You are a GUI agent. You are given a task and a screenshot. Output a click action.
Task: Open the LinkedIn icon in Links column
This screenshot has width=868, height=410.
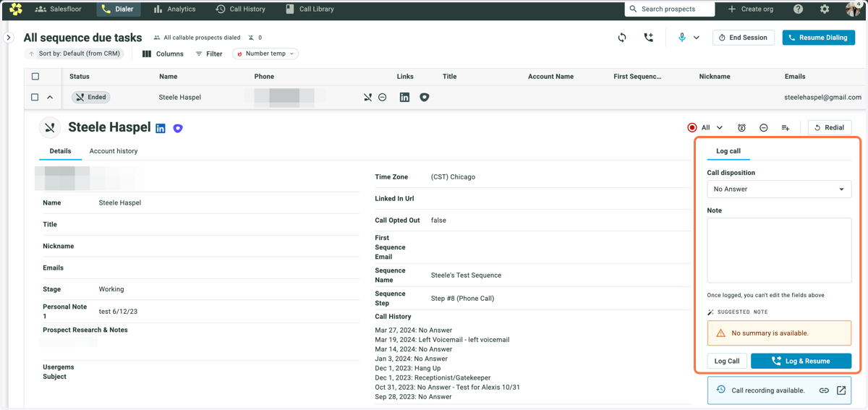[404, 97]
